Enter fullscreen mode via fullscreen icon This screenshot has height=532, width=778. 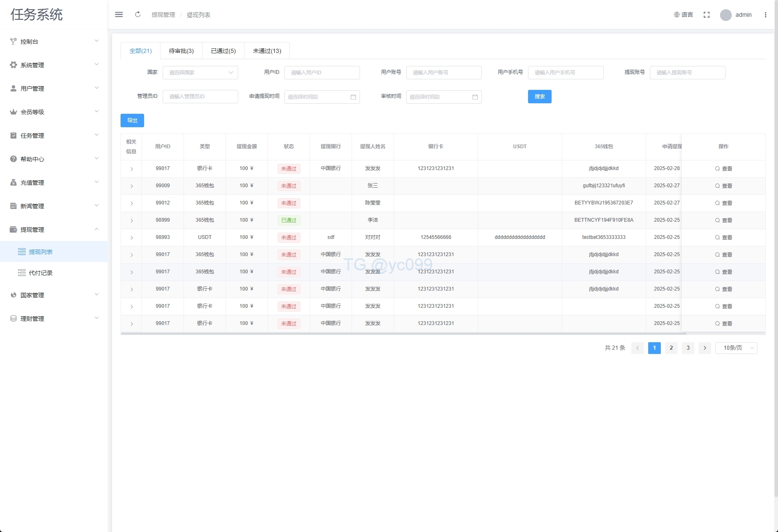pos(707,15)
